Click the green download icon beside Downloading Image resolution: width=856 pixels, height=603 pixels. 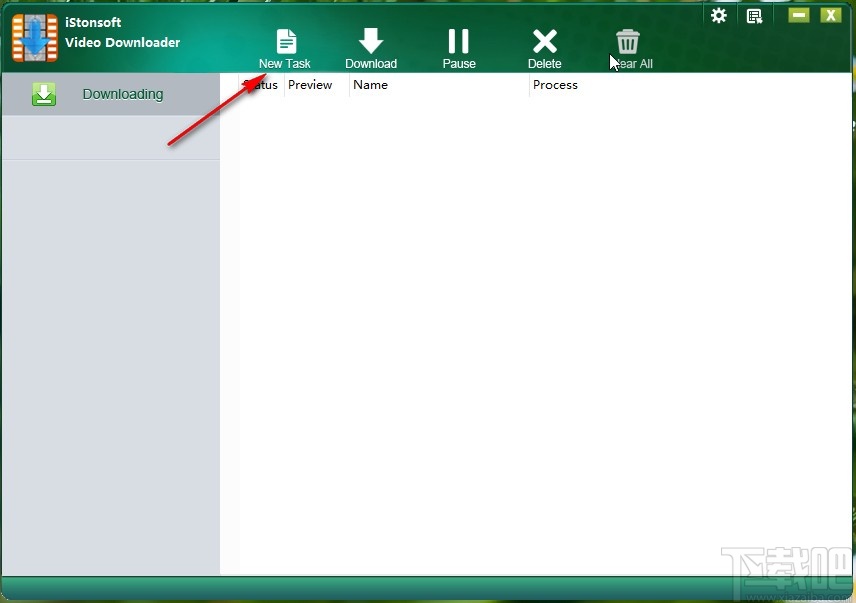[44, 93]
